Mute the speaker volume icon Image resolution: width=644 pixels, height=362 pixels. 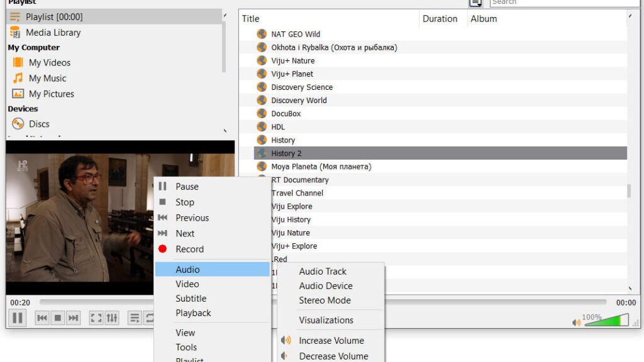pyautogui.click(x=577, y=322)
